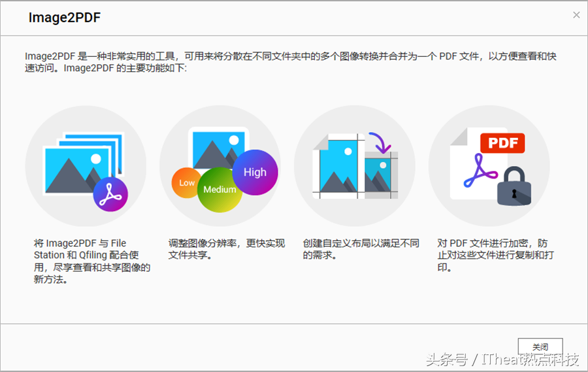
Task: Click the 关闭 button
Action: (540, 347)
